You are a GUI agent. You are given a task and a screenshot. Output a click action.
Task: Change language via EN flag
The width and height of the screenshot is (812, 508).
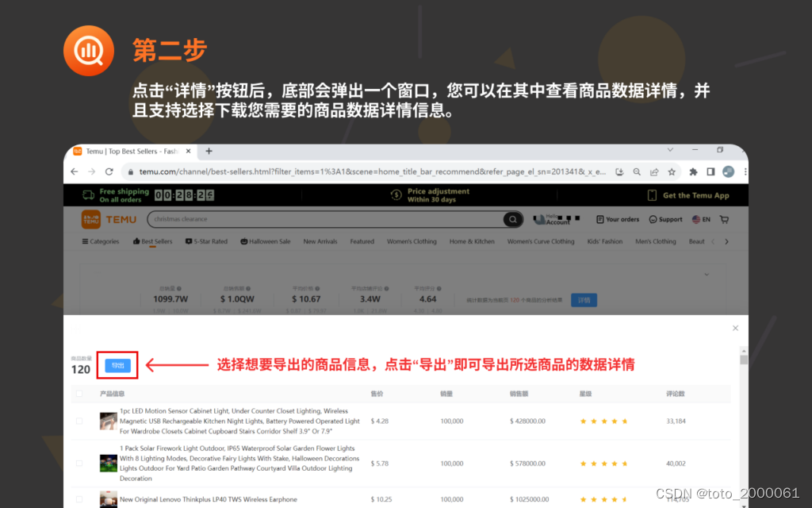701,219
